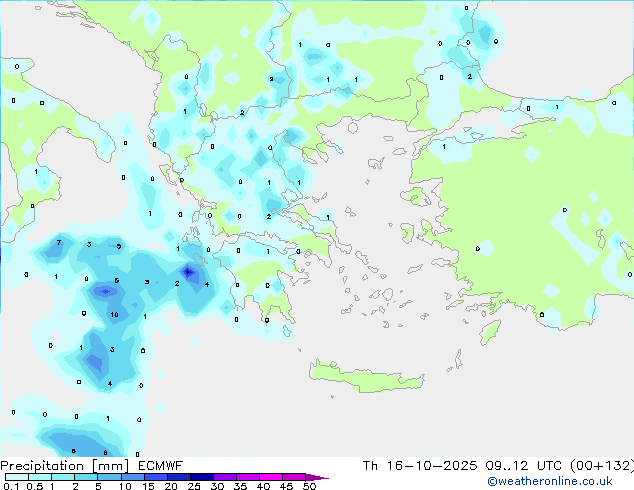Select the 45–50 mm legend swatch

294,477
